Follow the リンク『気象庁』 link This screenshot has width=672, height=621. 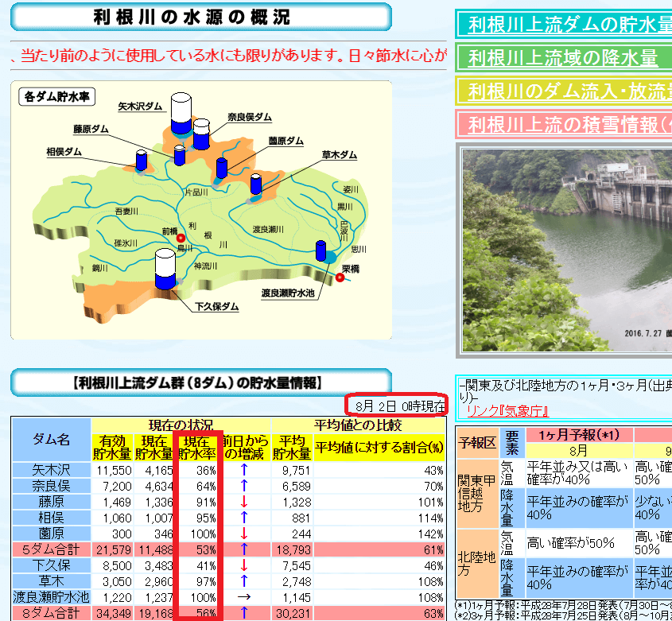click(507, 411)
